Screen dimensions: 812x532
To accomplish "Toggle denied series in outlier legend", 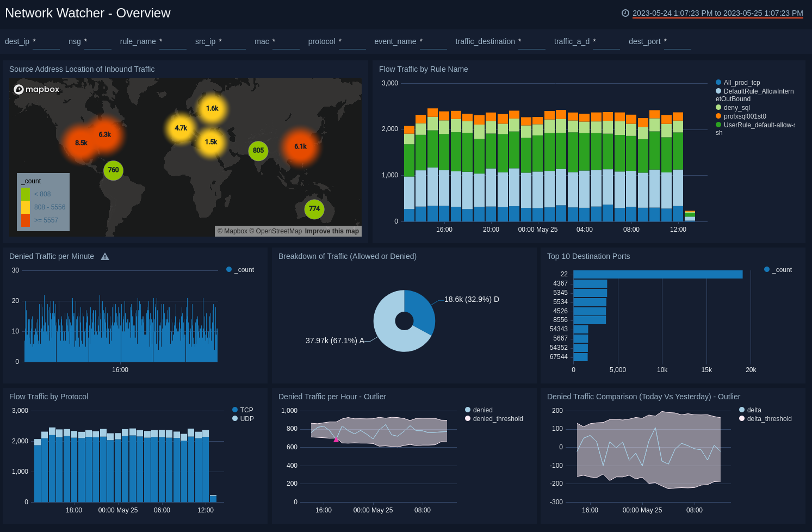I will point(479,410).
